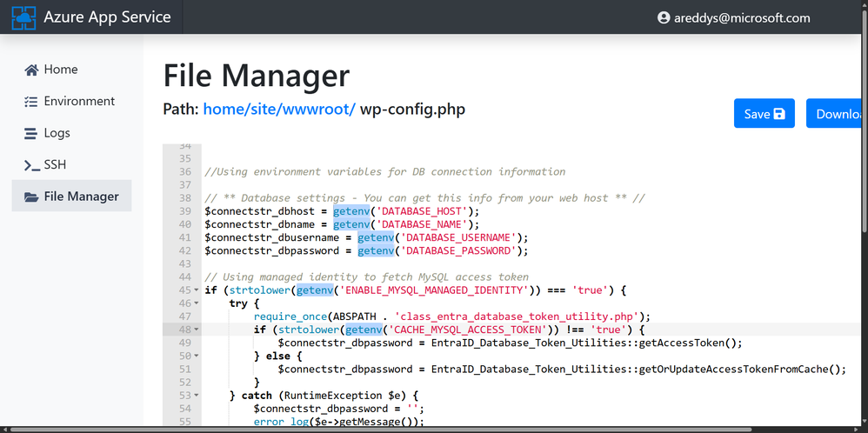This screenshot has width=868, height=433.
Task: Collapse the try block at line 46
Action: pos(197,303)
